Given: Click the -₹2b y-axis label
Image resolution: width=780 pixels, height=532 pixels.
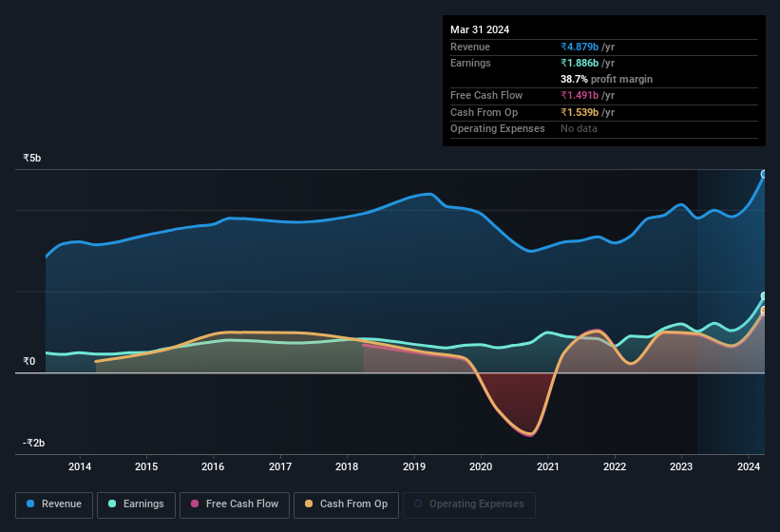Looking at the screenshot, I should [x=35, y=443].
